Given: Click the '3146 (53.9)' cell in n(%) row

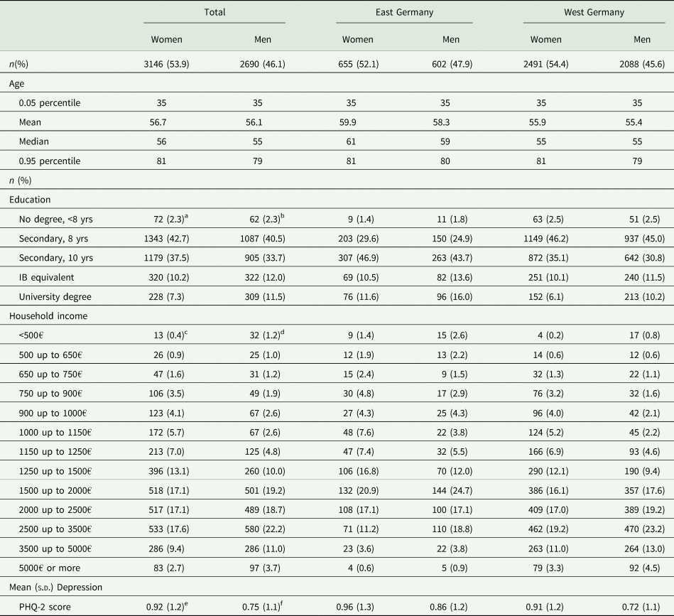Looking at the screenshot, I should 167,64.
